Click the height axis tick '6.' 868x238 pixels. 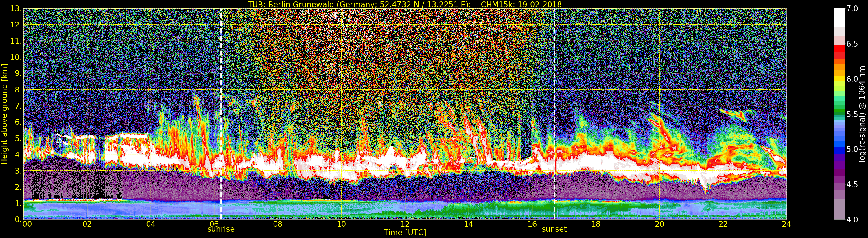coord(18,122)
